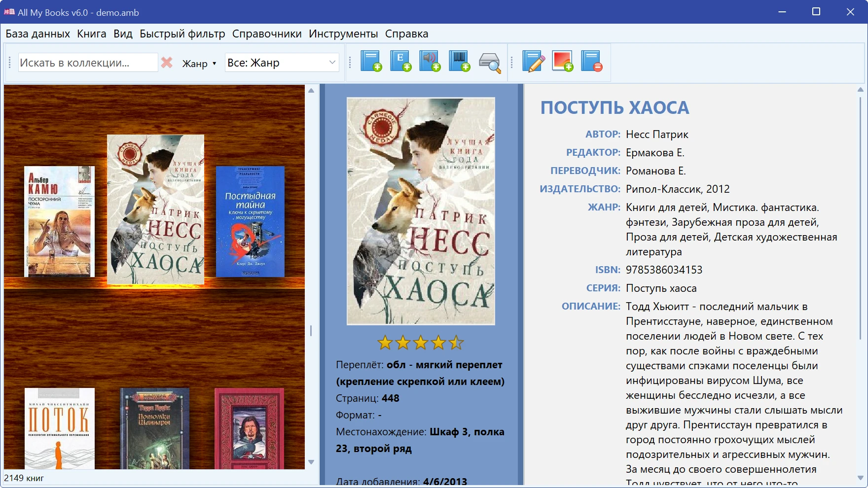Click the series link Поступь хаоса

661,288
